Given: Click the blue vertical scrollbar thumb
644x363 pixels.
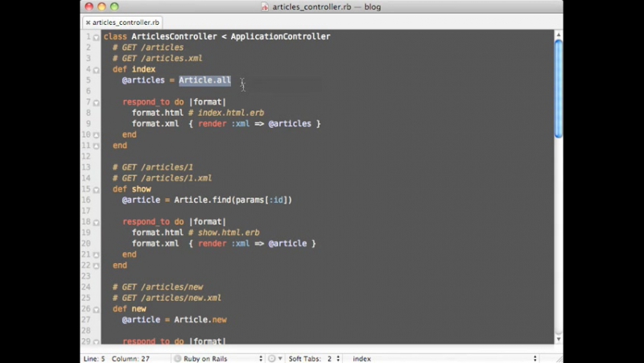Looking at the screenshot, I should click(558, 89).
